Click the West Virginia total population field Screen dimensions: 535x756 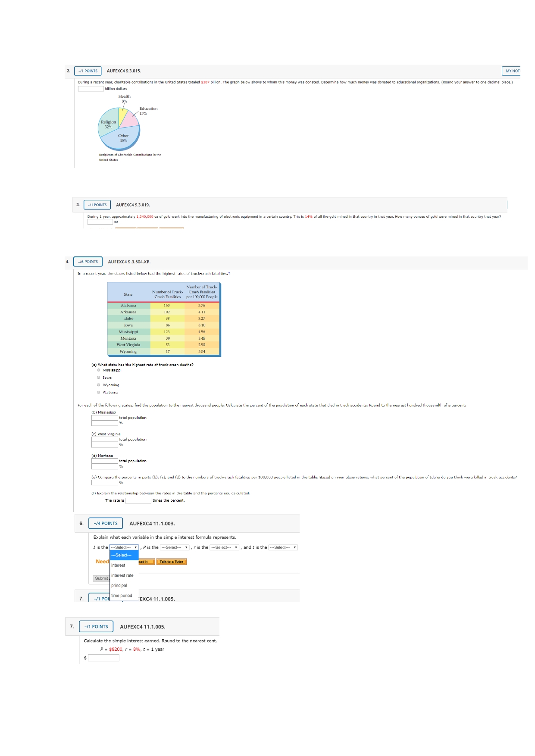coord(105,439)
